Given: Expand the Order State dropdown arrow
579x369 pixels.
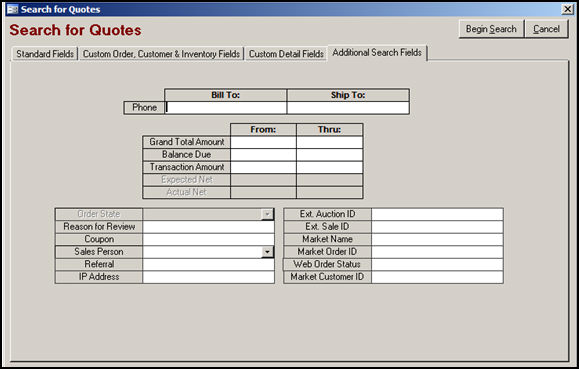Looking at the screenshot, I should (267, 214).
